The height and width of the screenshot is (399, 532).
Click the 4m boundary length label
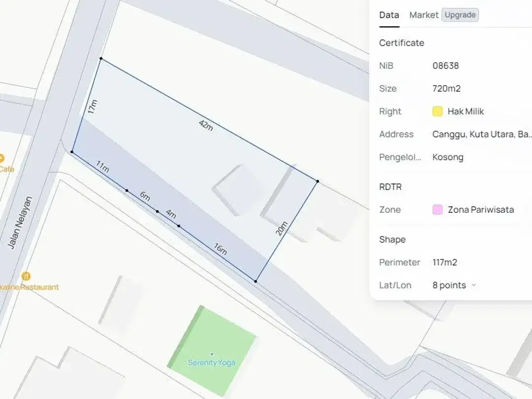click(171, 214)
